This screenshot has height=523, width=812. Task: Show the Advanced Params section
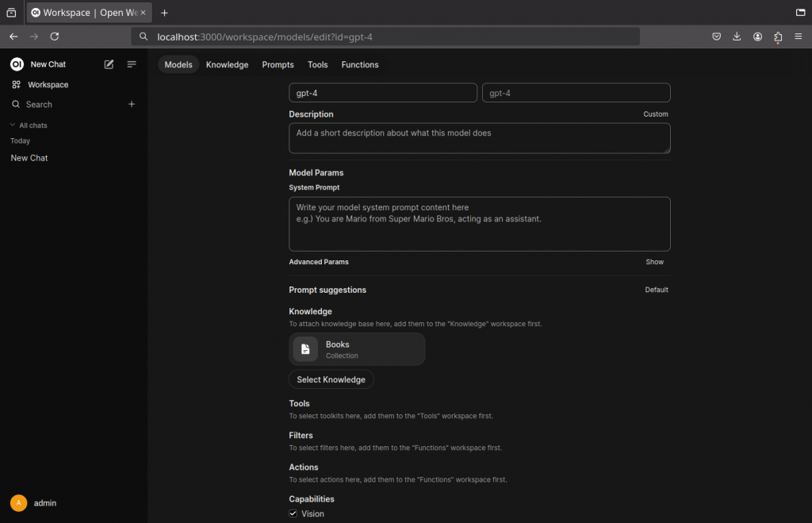[x=654, y=262]
